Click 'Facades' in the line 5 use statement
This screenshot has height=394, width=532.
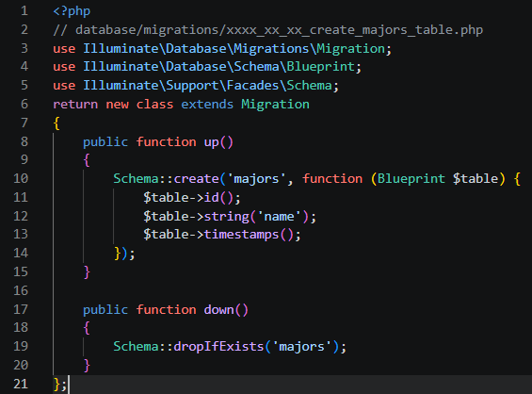[252, 85]
